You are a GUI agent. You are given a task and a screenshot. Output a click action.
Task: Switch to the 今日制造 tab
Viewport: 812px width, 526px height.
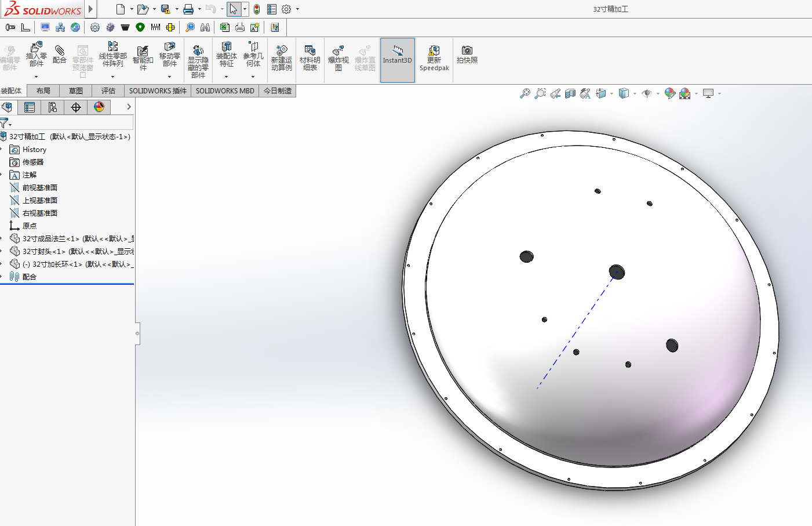tap(278, 91)
